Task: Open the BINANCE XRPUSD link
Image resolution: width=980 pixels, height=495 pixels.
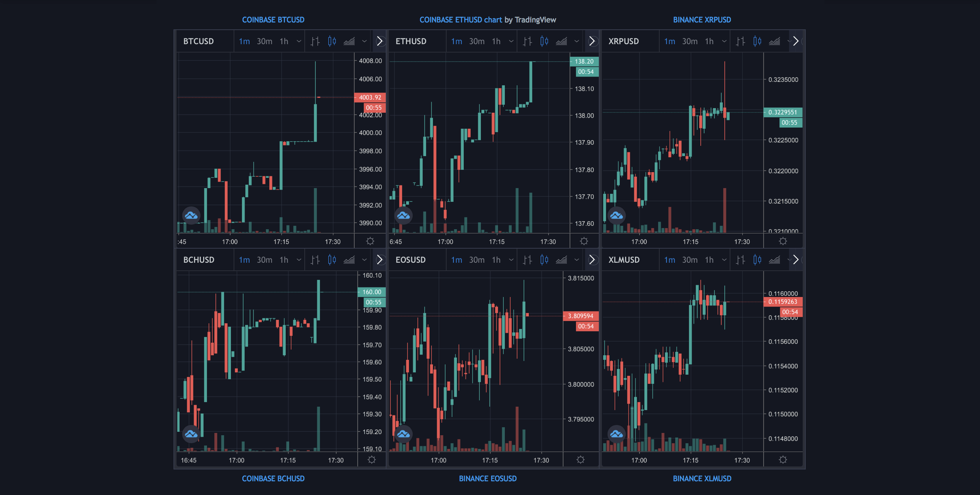Action: pos(702,20)
